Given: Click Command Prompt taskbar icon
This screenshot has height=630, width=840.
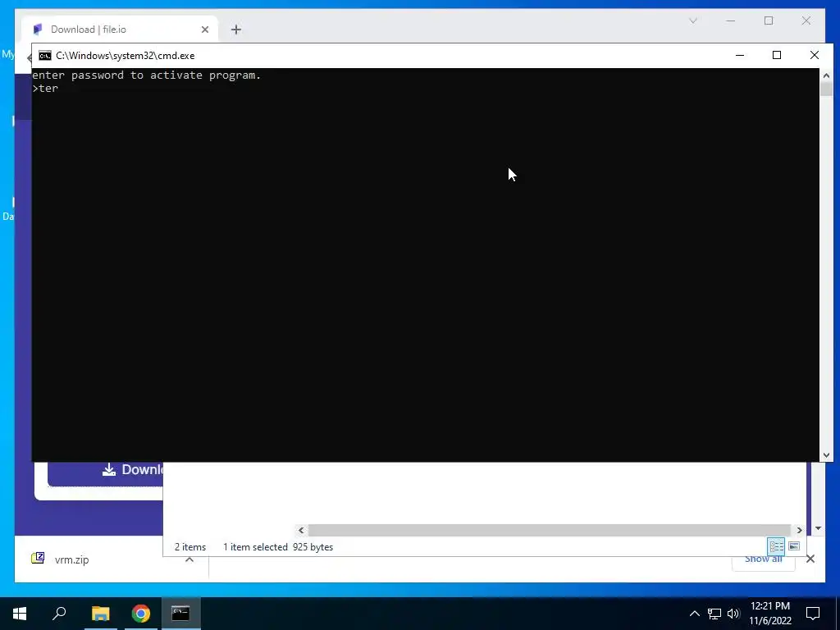Looking at the screenshot, I should (x=180, y=614).
